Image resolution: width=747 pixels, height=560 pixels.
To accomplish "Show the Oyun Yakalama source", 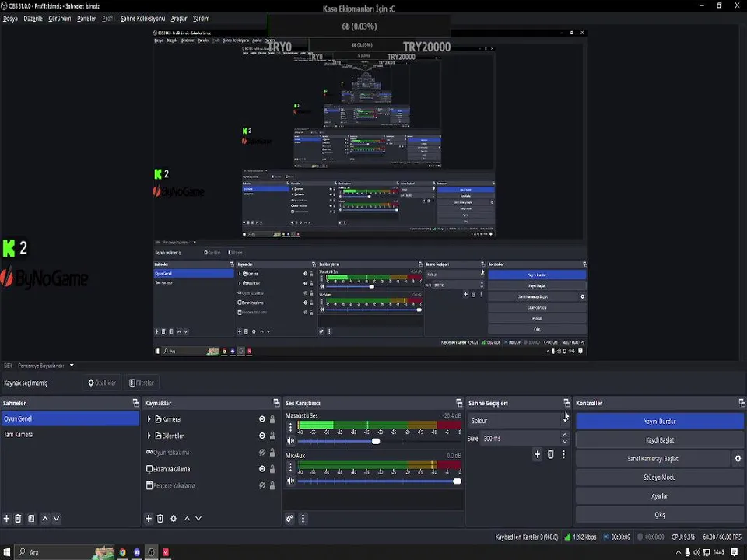I will click(262, 453).
